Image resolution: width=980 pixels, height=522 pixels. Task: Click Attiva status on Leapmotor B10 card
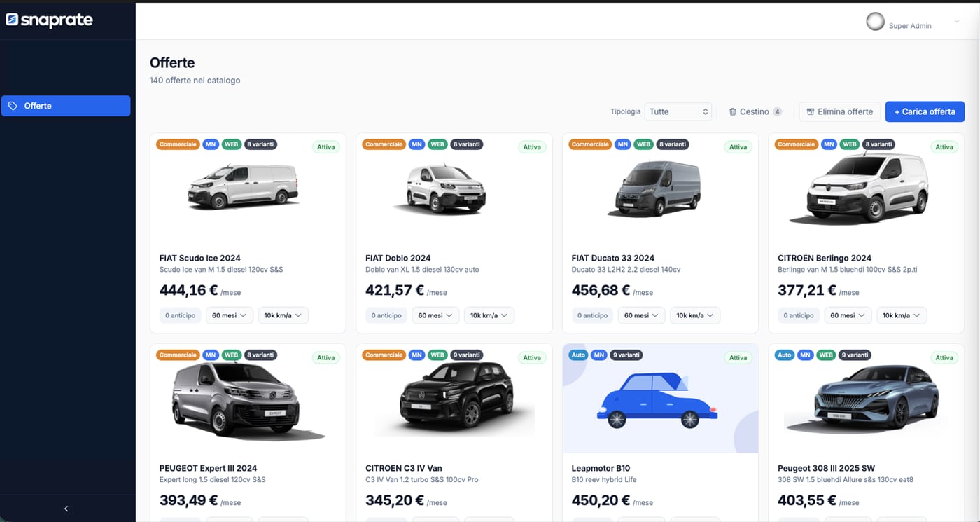[x=738, y=357]
